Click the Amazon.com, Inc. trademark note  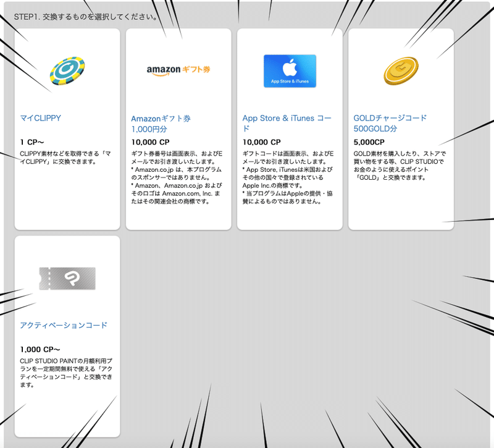click(x=177, y=193)
